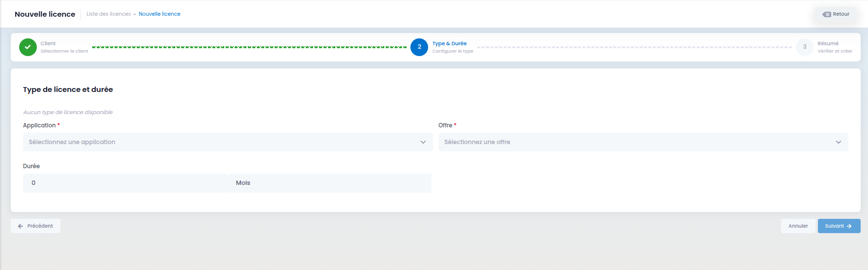Click the left arrow icon in Précédent
This screenshot has height=270, width=868.
point(21,226)
